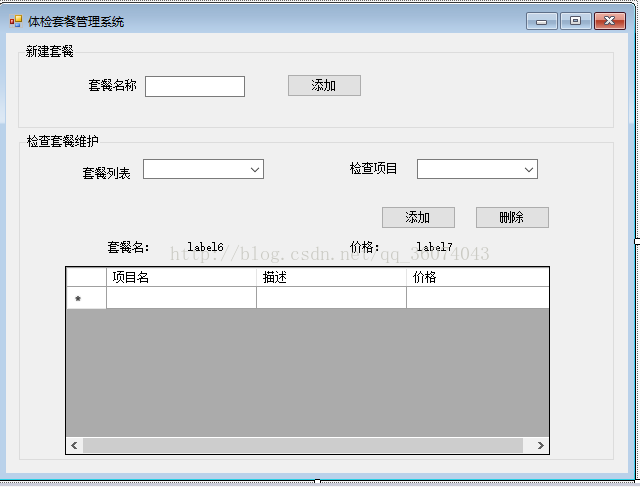Click the empty 项目名 cell in new row
The image size is (640, 487).
(x=181, y=298)
